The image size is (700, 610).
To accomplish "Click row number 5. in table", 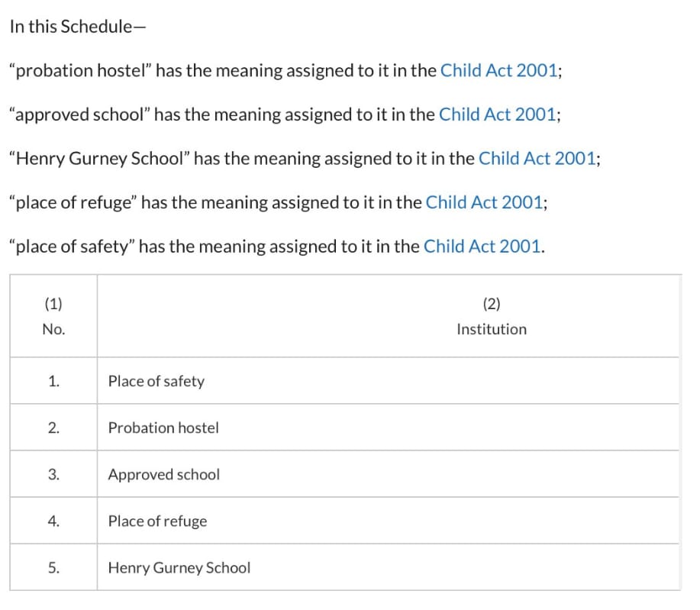I will (x=53, y=567).
